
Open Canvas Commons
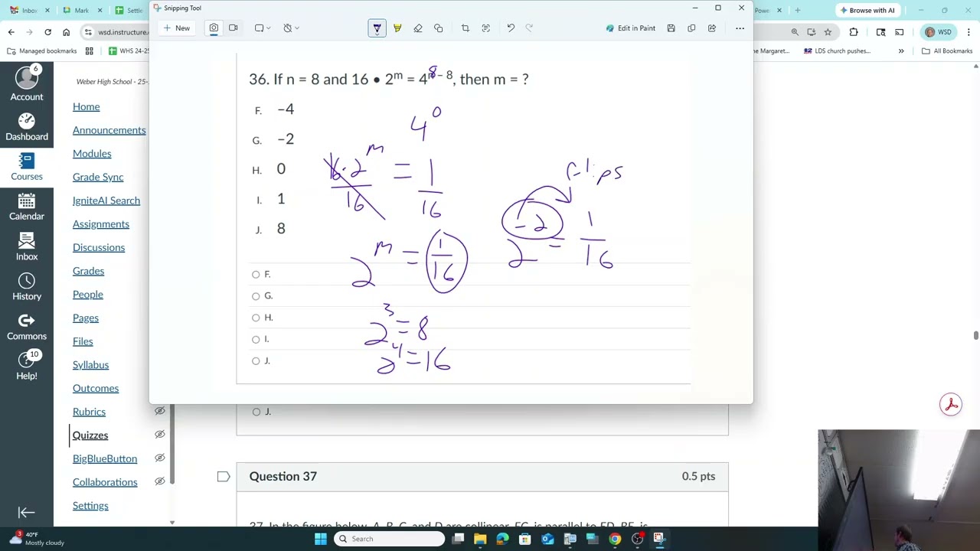coord(27,326)
